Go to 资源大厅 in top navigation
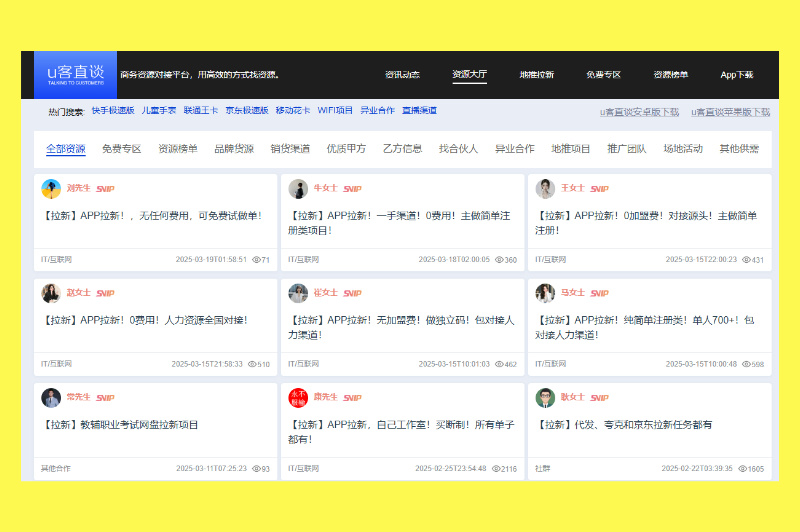The image size is (800, 532). [x=469, y=74]
